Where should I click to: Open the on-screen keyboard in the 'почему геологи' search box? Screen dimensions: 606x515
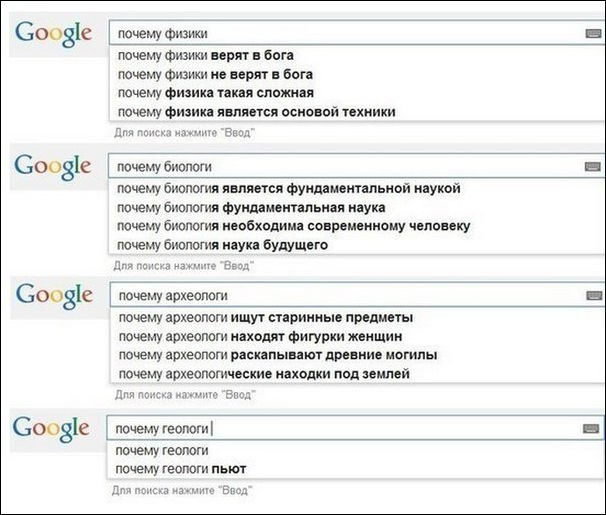590,428
